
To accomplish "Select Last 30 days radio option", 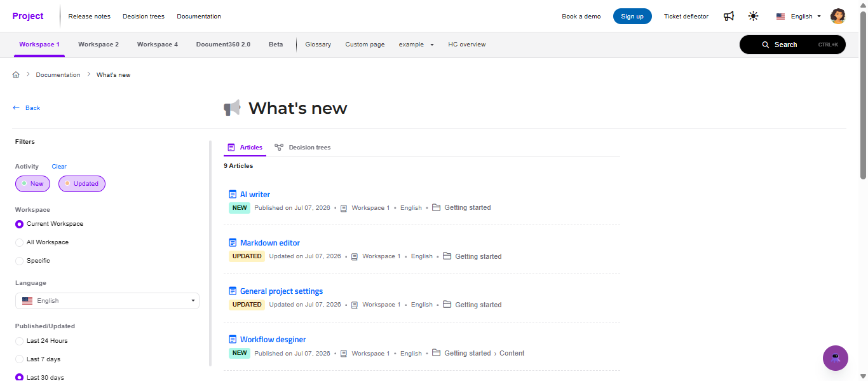I will pos(20,377).
